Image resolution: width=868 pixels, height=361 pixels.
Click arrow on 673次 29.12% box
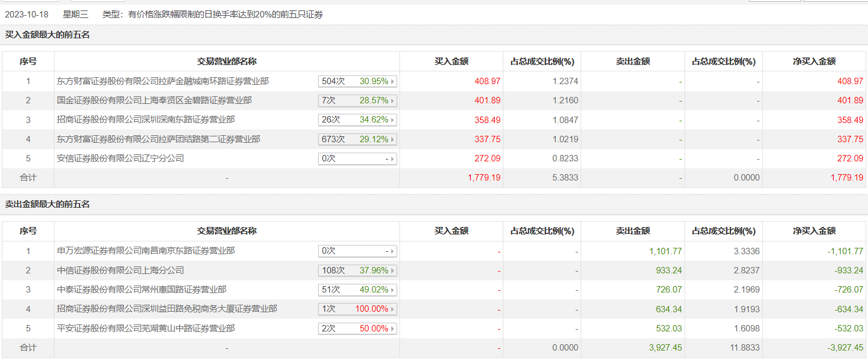[x=392, y=140]
